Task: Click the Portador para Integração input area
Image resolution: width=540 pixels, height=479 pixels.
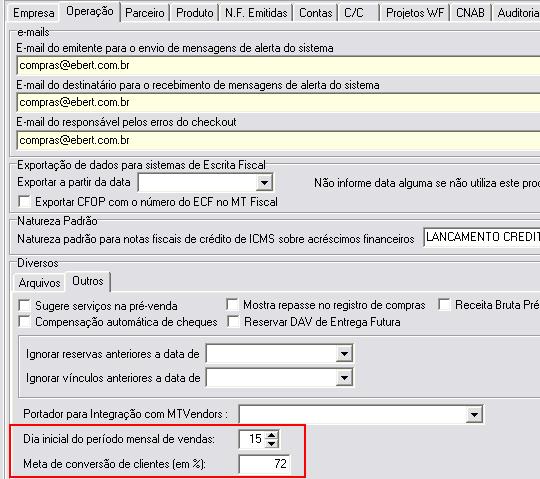Action: pyautogui.click(x=353, y=414)
